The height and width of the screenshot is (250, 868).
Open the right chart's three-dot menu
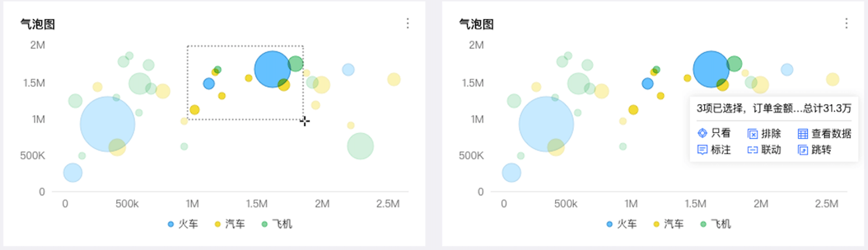pos(846,23)
